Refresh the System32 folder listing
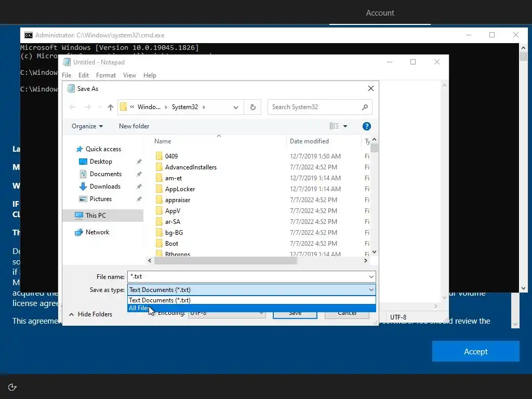Image resolution: width=532 pixels, height=399 pixels. tap(253, 107)
